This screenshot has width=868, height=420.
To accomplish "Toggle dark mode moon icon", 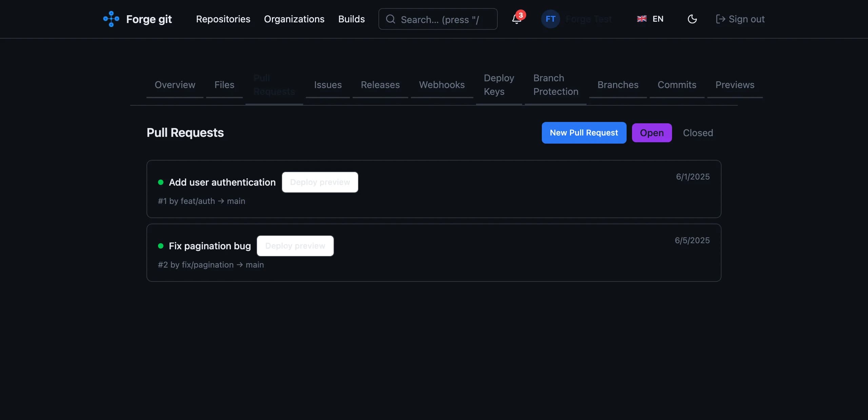I will 692,19.
